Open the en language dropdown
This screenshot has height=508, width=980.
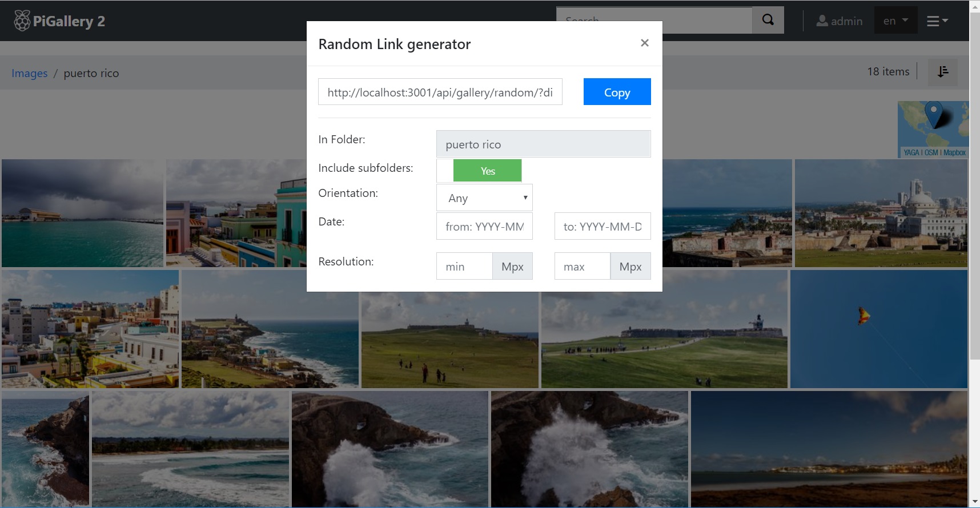coord(895,21)
